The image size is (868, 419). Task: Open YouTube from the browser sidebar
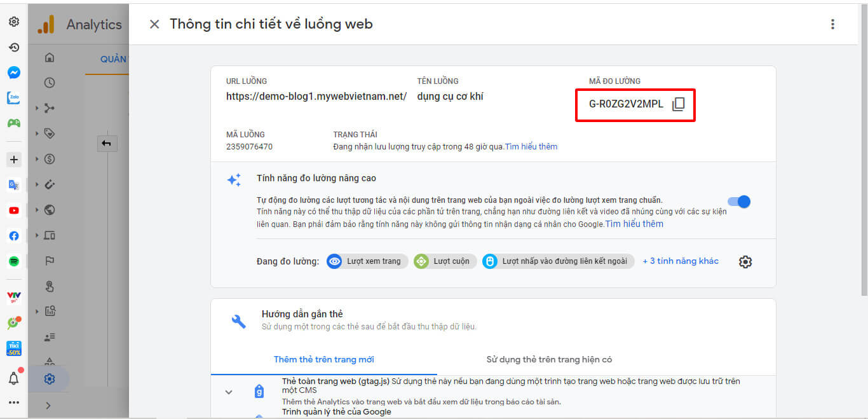[x=13, y=210]
